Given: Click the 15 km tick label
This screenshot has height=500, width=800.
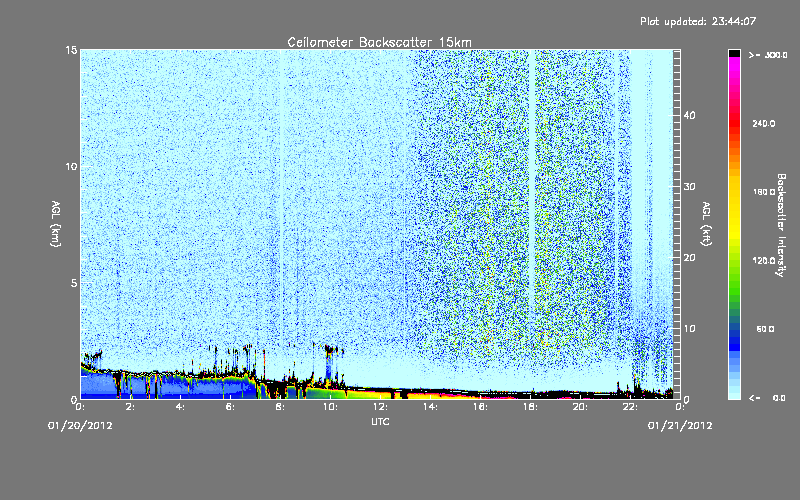Looking at the screenshot, I should (x=71, y=50).
